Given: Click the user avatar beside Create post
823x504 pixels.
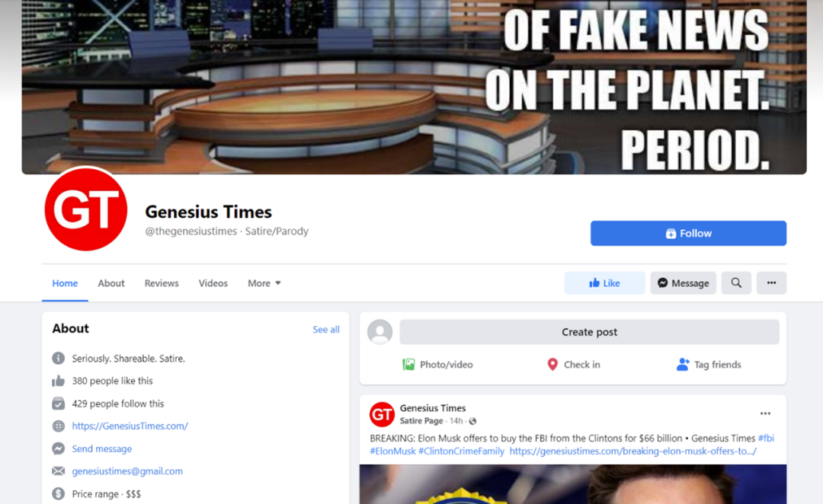Looking at the screenshot, I should [380, 332].
